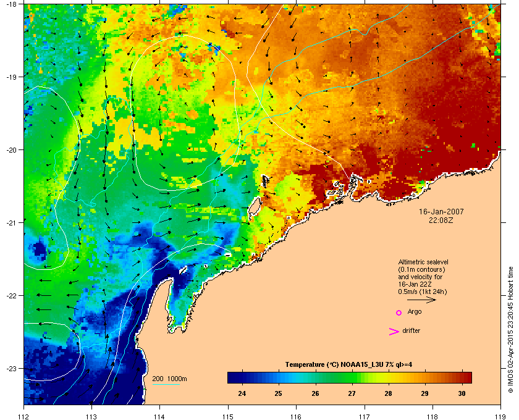Viewport: 519px width, 420px height.
Task: Click the 'Argo' legend label
Action: [415, 312]
